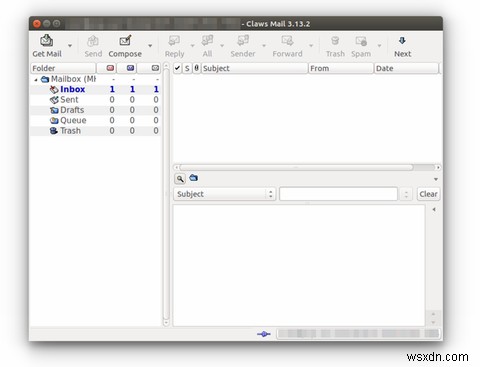This screenshot has height=367, width=480.
Task: Click the Clear search button
Action: point(428,194)
